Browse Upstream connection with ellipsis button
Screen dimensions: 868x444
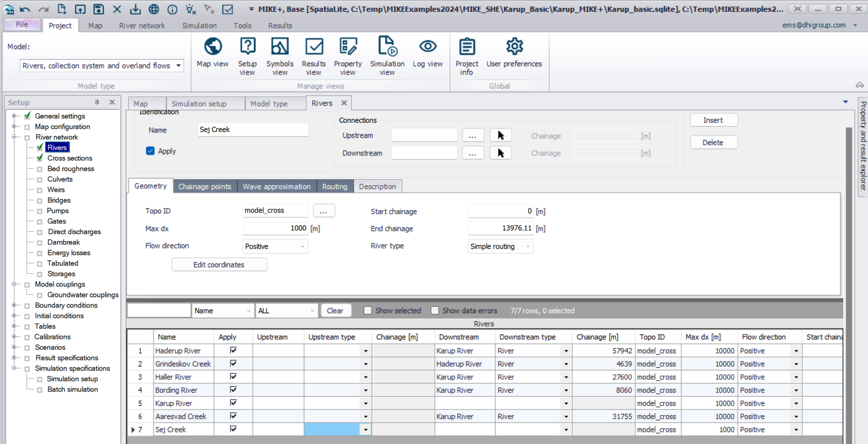point(473,136)
